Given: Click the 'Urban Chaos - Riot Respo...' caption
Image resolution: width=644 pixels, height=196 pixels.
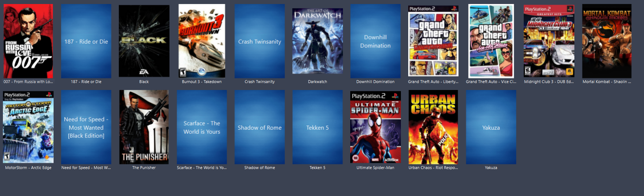Looking at the screenshot, I should coord(433,168).
